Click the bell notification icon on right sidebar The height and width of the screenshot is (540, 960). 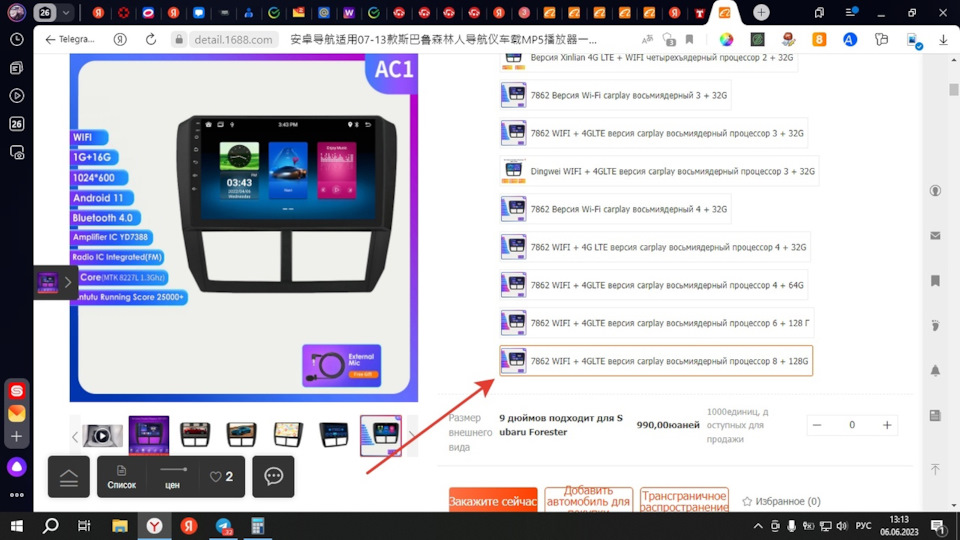[x=936, y=370]
